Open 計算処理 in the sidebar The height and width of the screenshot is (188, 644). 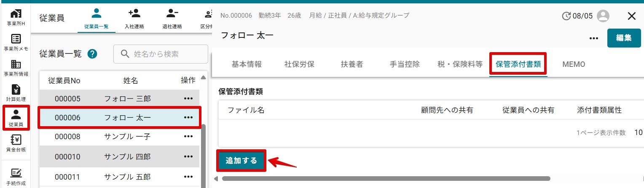(16, 93)
